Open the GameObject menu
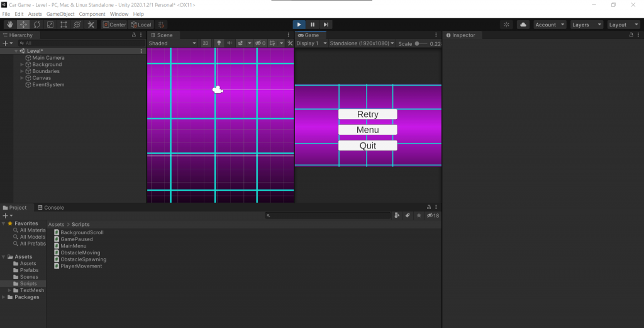The width and height of the screenshot is (644, 328). pos(60,14)
